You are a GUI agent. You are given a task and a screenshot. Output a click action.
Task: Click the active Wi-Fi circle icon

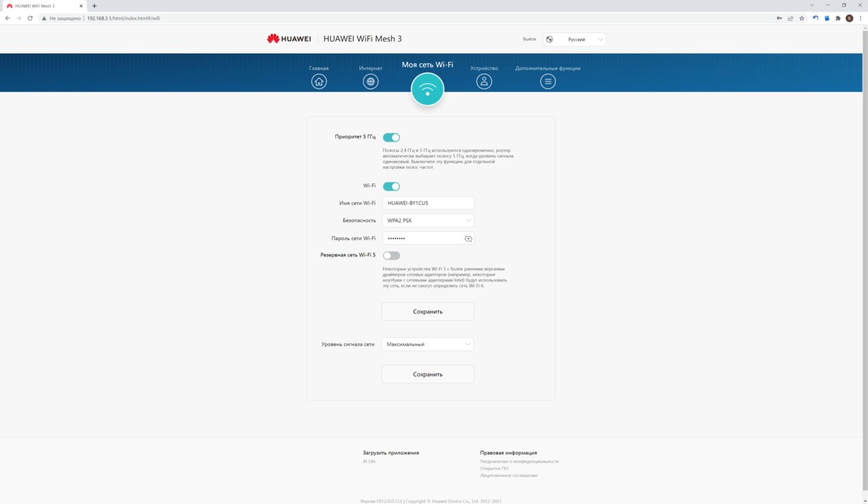[427, 90]
